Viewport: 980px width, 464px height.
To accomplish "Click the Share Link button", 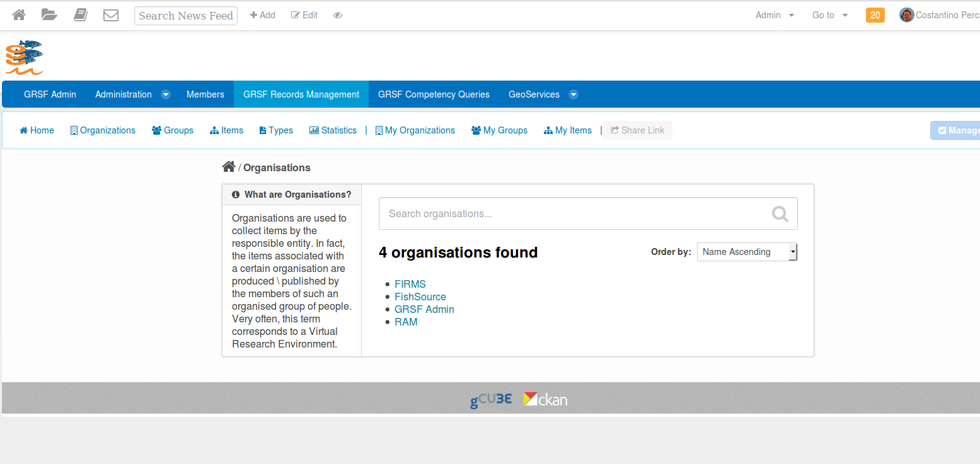I will pos(637,130).
